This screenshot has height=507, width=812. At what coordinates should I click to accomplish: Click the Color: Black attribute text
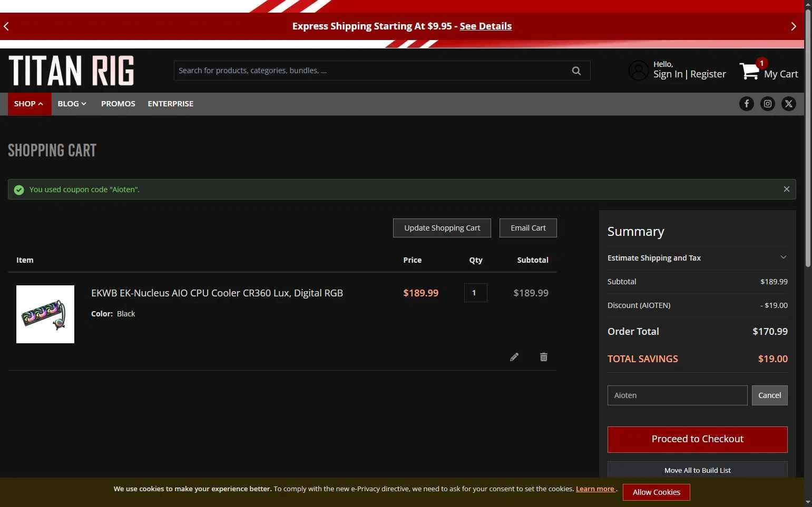113,314
